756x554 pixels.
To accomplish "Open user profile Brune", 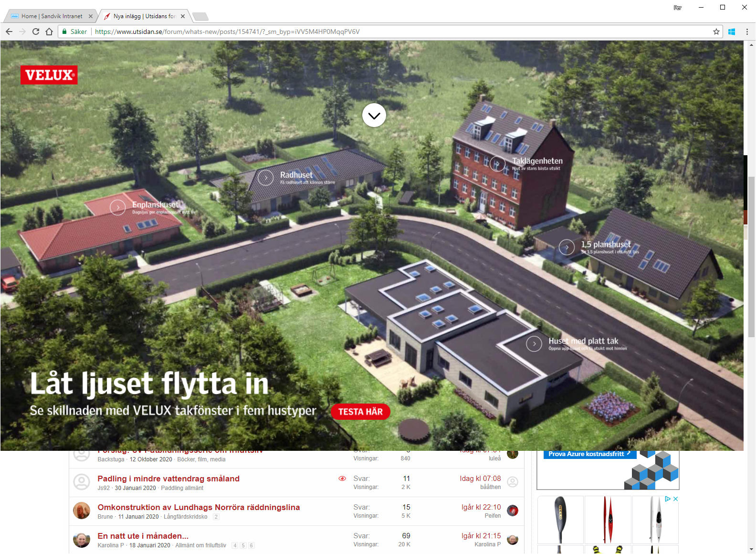I will pyautogui.click(x=105, y=517).
